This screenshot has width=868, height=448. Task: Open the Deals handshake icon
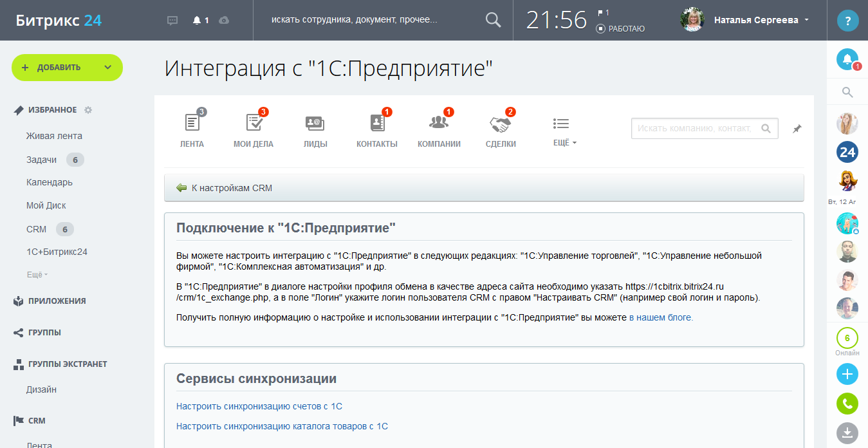[x=500, y=123]
